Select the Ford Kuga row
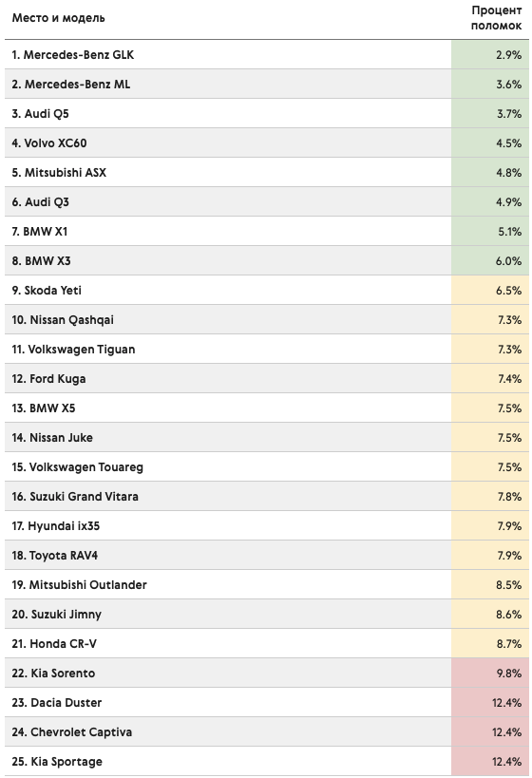532x778 pixels. [267, 379]
